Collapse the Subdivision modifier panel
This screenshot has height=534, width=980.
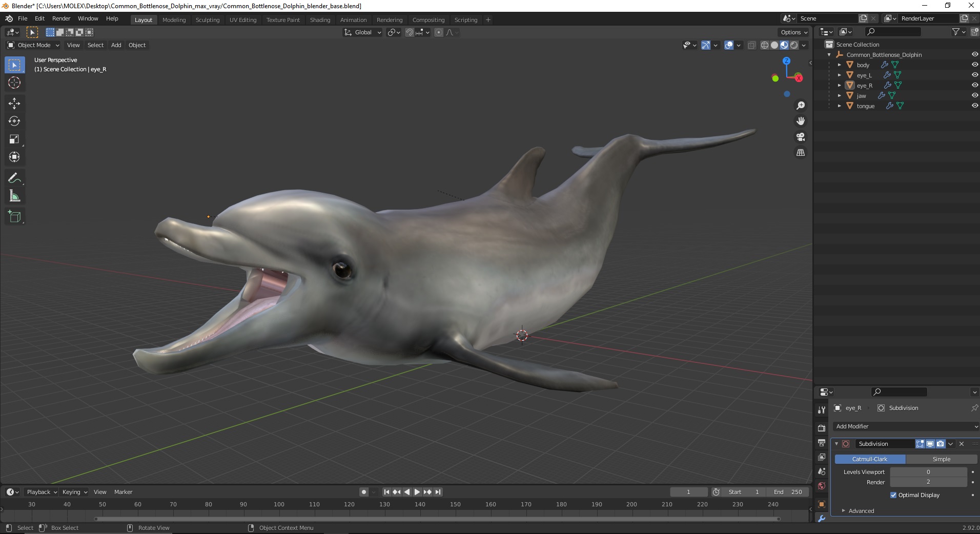pos(836,444)
